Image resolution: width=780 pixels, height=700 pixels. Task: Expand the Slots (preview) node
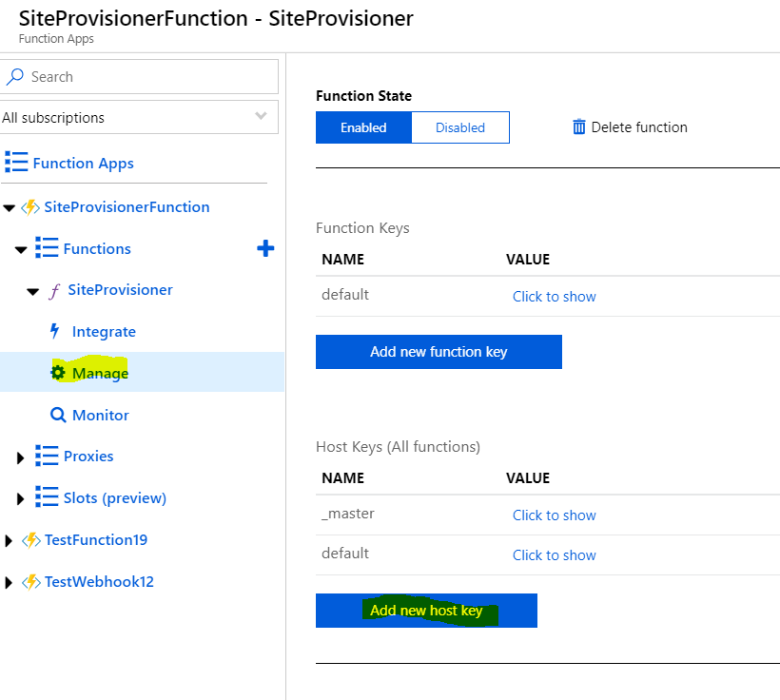tap(20, 498)
